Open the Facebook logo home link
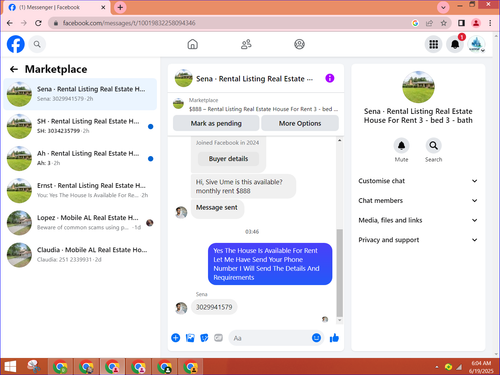The width and height of the screenshot is (500, 375). click(16, 44)
